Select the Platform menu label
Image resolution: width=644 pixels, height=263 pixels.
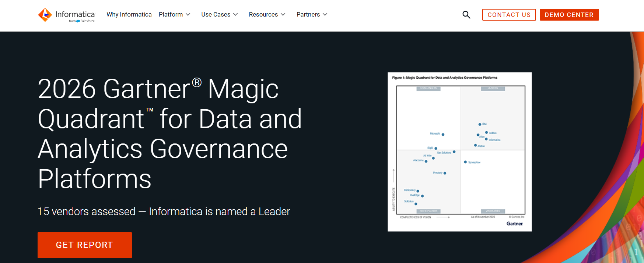pos(171,14)
